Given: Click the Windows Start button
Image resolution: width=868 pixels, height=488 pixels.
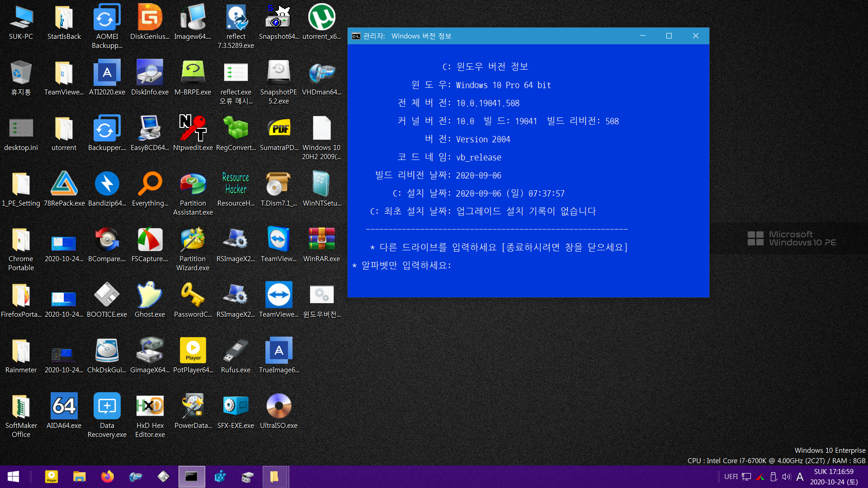Looking at the screenshot, I should click(13, 477).
